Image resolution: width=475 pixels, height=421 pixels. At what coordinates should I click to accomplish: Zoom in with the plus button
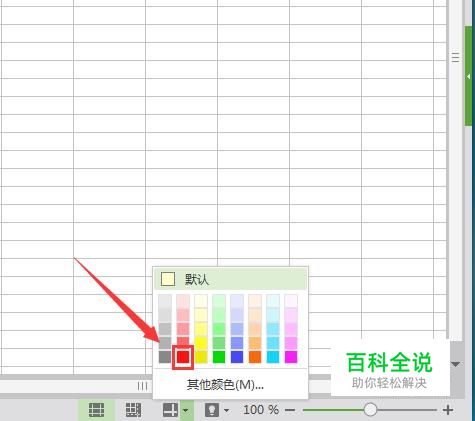448,410
